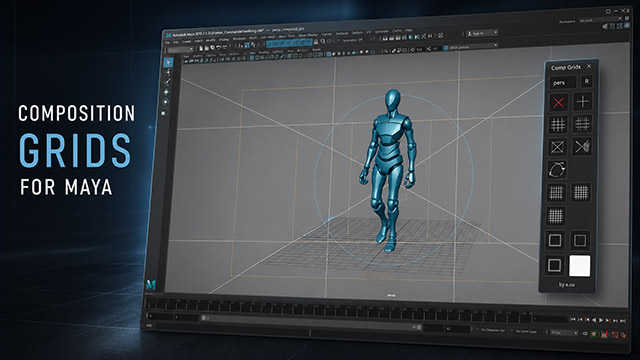Close the Comp Grids panel

589,66
